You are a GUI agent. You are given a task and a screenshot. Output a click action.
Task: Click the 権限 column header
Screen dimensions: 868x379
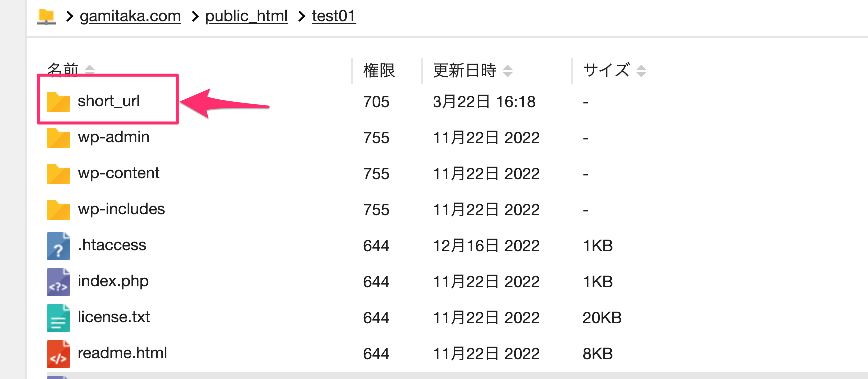[x=379, y=71]
